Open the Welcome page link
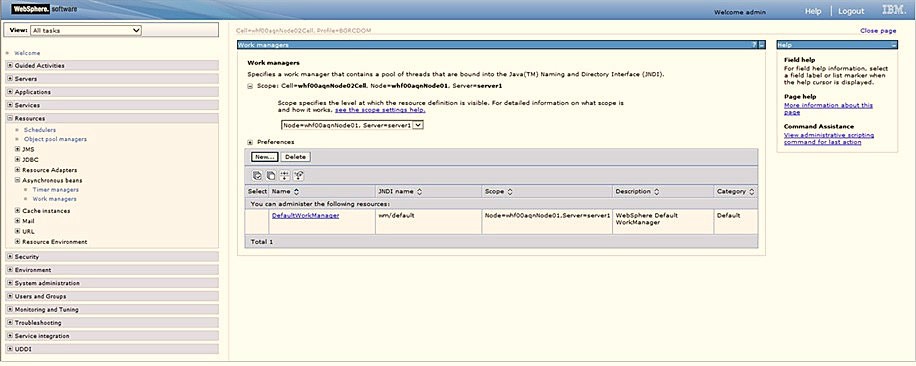This screenshot has height=366, width=916. click(27, 53)
